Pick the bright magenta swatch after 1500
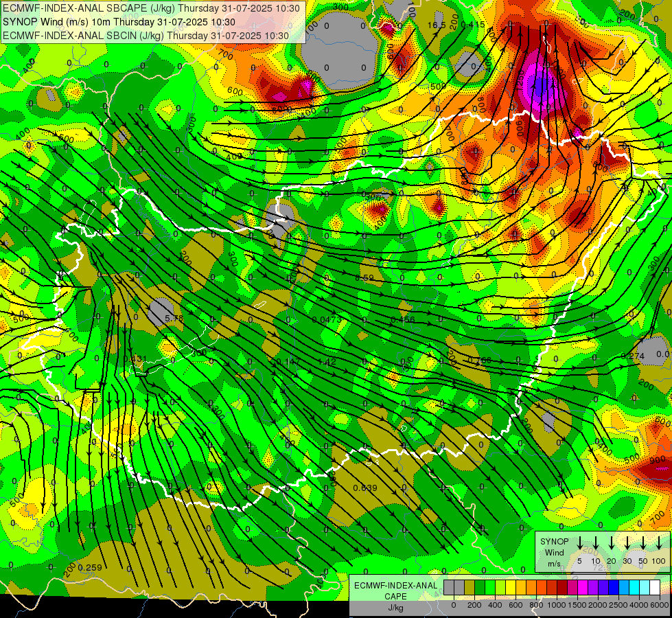This screenshot has width=672, height=618. coord(583,587)
